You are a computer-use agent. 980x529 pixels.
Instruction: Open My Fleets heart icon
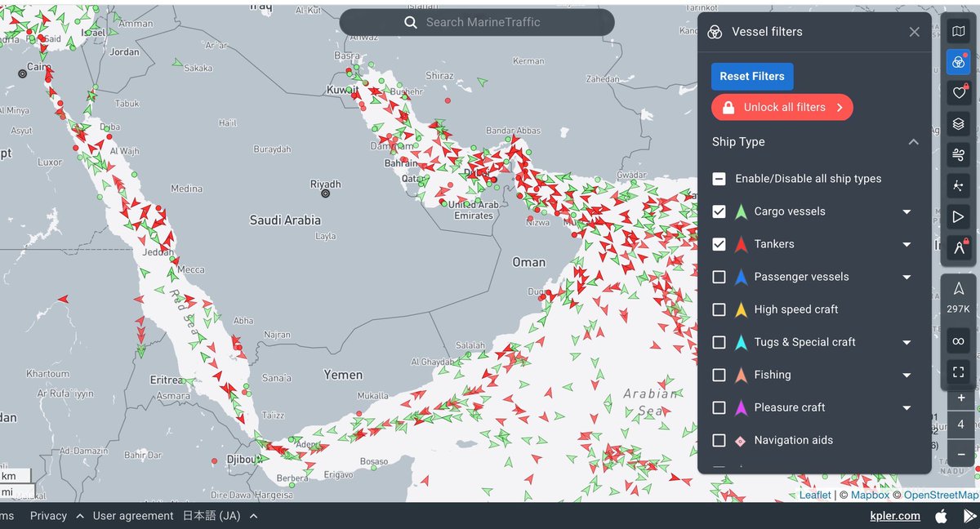[958, 93]
